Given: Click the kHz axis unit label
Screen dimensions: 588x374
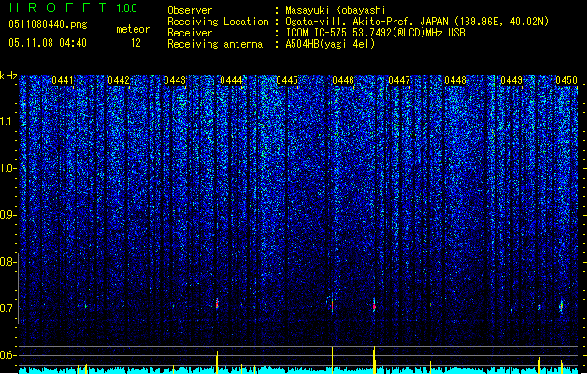Looking at the screenshot, I should [x=8, y=76].
